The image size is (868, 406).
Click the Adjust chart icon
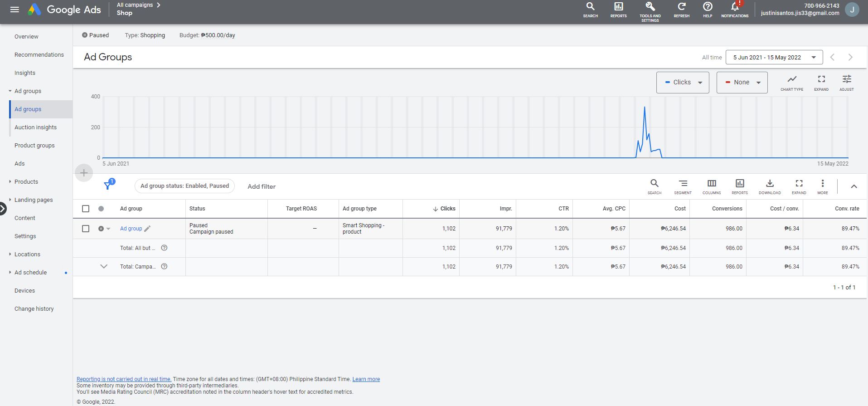click(x=846, y=79)
